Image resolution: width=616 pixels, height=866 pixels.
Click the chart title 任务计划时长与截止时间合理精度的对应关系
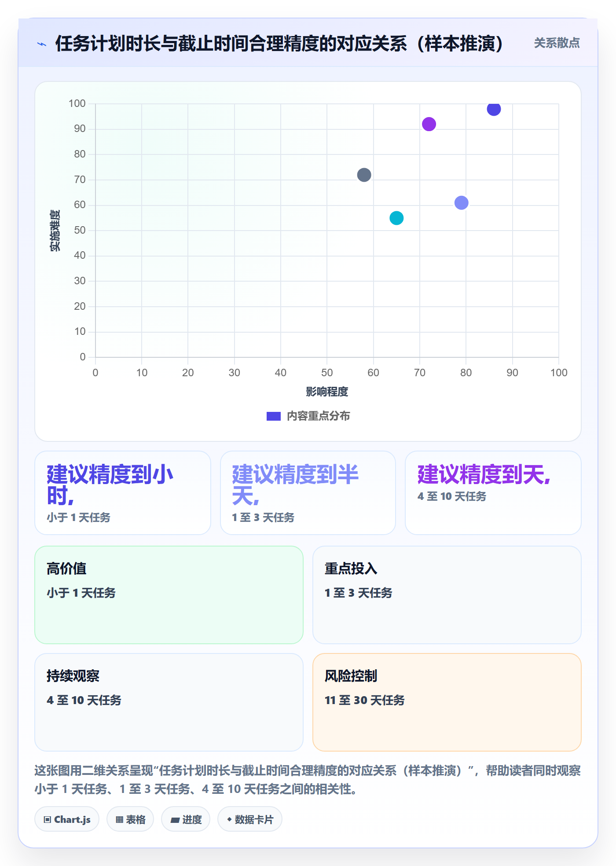pyautogui.click(x=279, y=44)
